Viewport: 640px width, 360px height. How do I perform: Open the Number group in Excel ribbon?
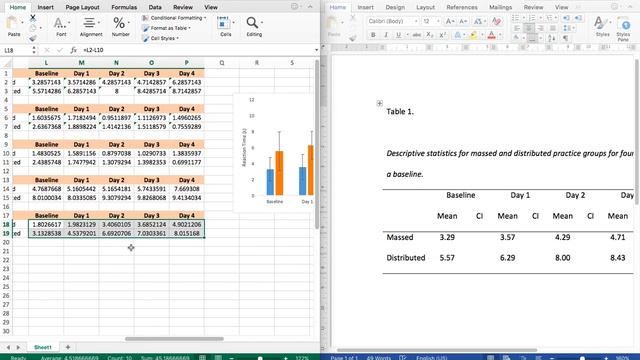coord(120,27)
